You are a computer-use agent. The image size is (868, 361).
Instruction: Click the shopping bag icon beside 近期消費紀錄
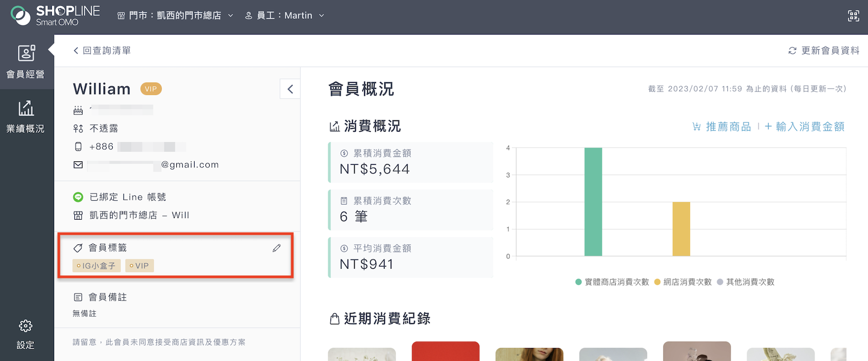point(334,319)
